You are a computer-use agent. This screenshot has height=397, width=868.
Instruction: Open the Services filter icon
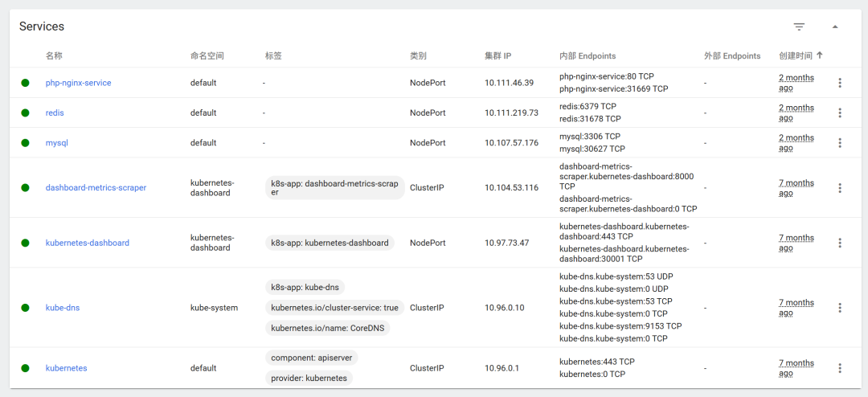[x=799, y=27]
